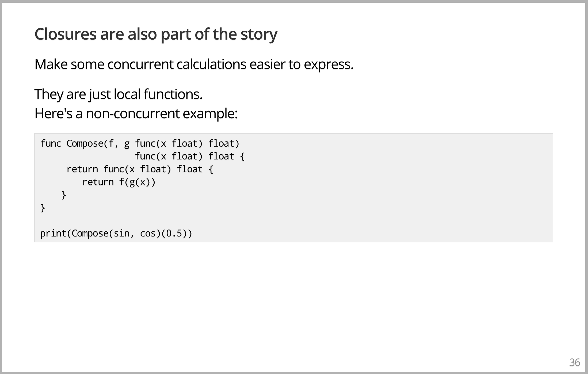
Task: Click the line "They are just local functions."
Action: pyautogui.click(x=118, y=94)
